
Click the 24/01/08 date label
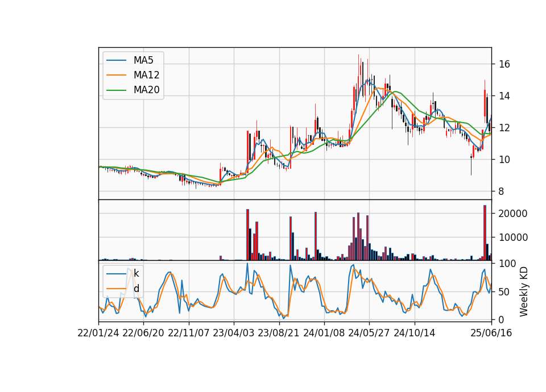point(324,333)
